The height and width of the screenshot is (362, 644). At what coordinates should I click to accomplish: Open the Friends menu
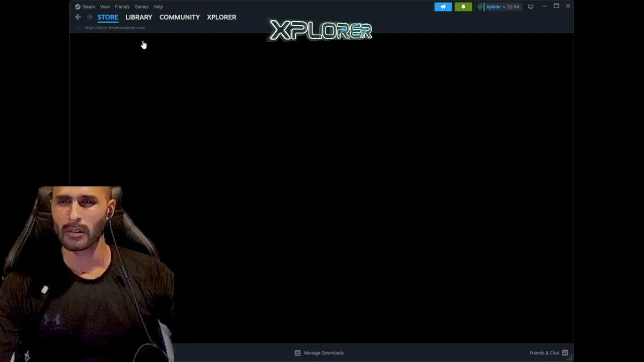122,7
